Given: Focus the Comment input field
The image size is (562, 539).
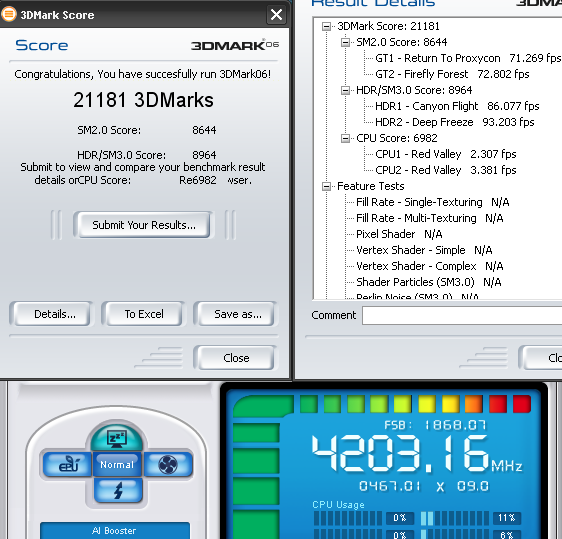Looking at the screenshot, I should pos(462,315).
